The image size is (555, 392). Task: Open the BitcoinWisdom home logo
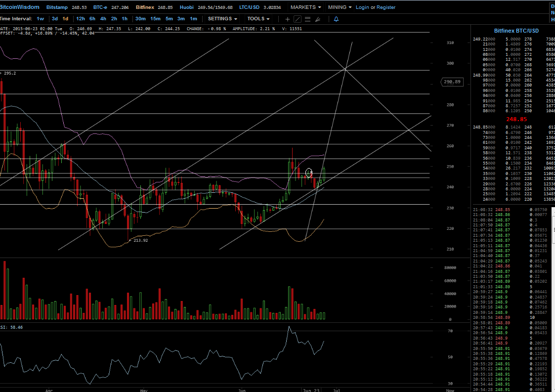(19, 7)
